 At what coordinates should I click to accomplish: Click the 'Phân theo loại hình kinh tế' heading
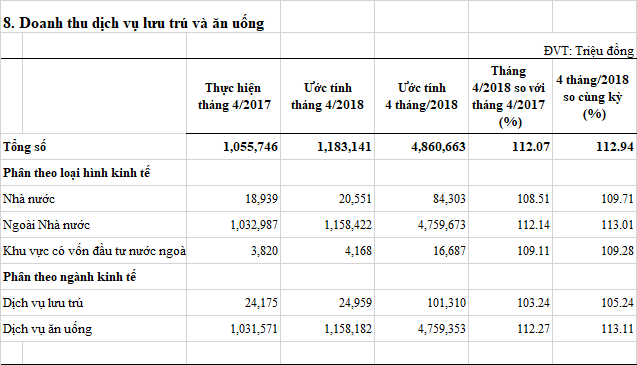click(x=76, y=173)
